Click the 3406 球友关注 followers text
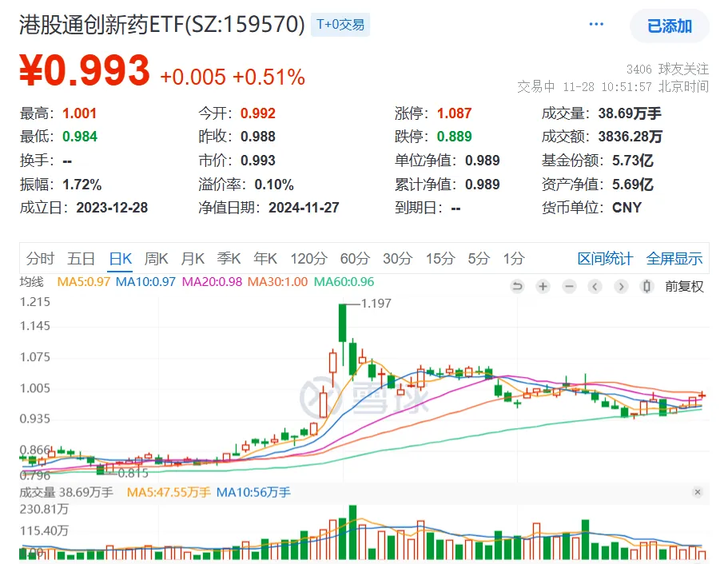 coord(667,70)
